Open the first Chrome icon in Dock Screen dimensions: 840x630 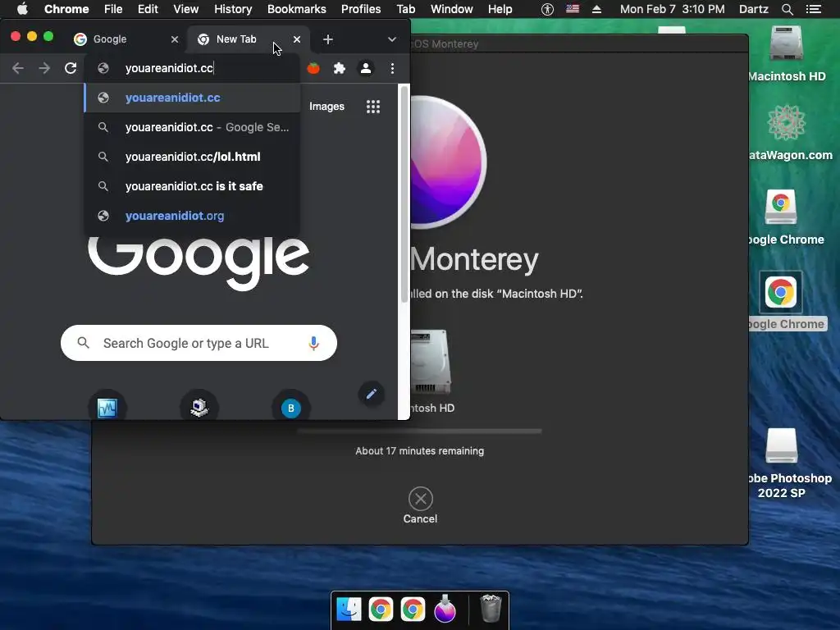click(x=381, y=609)
